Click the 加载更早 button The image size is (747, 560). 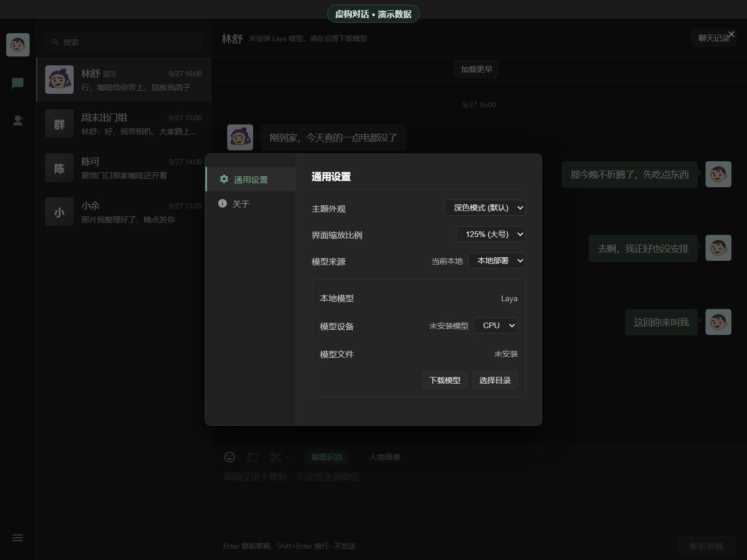coord(476,69)
